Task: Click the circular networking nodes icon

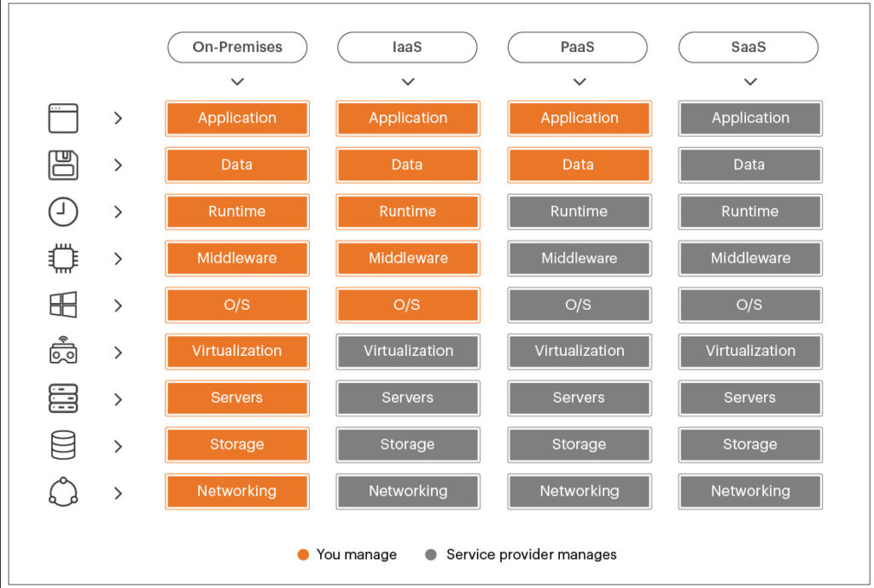Action: pyautogui.click(x=63, y=492)
